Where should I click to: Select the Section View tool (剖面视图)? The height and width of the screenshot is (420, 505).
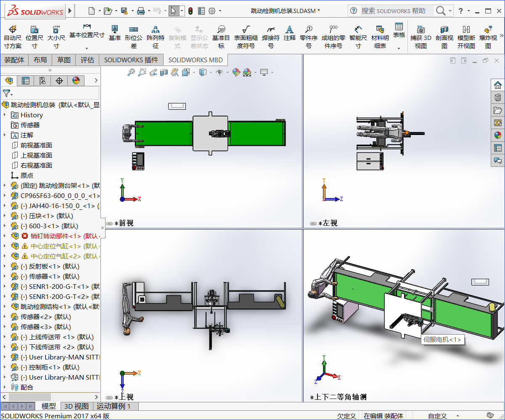coord(444,37)
